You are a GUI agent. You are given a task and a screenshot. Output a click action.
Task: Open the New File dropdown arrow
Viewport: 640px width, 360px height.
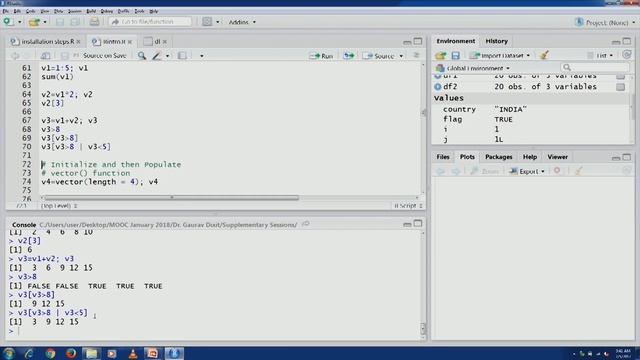(19, 22)
